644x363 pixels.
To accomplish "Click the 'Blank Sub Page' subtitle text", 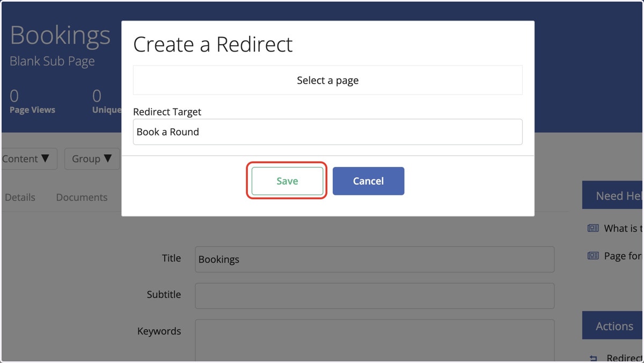I will point(52,61).
